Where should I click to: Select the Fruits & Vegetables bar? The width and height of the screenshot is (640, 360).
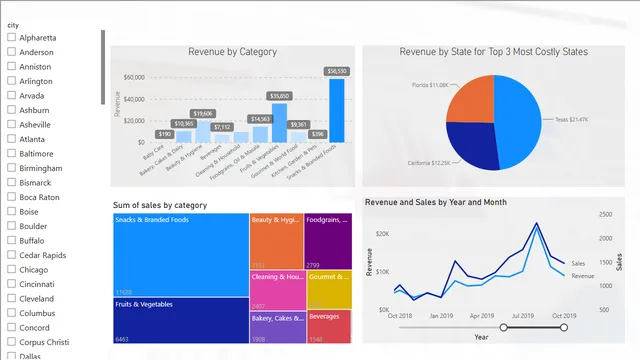[x=279, y=123]
